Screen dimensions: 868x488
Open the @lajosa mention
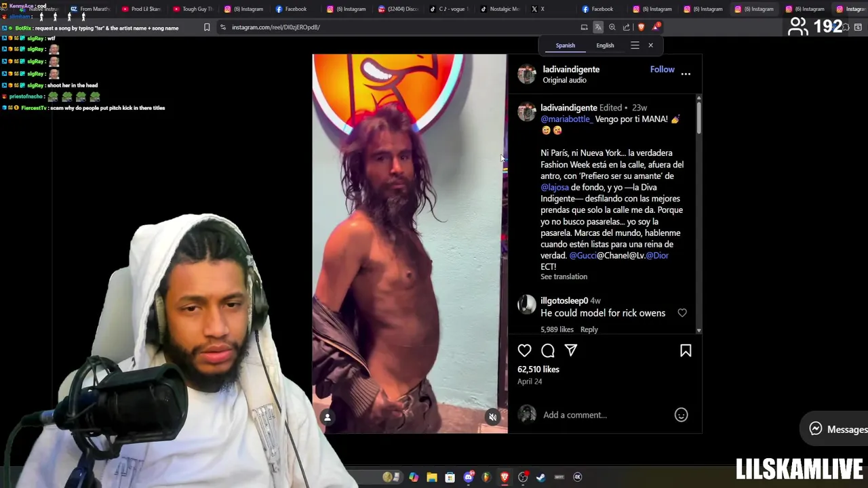tap(555, 187)
